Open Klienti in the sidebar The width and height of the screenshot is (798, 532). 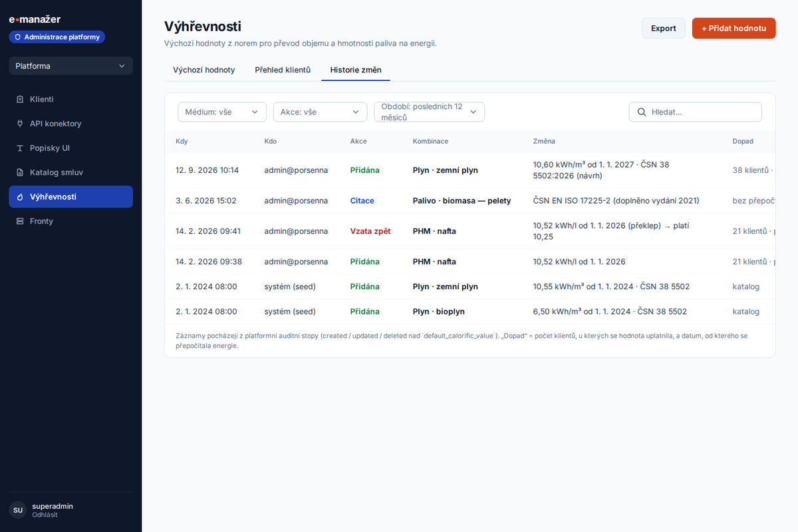coord(70,99)
